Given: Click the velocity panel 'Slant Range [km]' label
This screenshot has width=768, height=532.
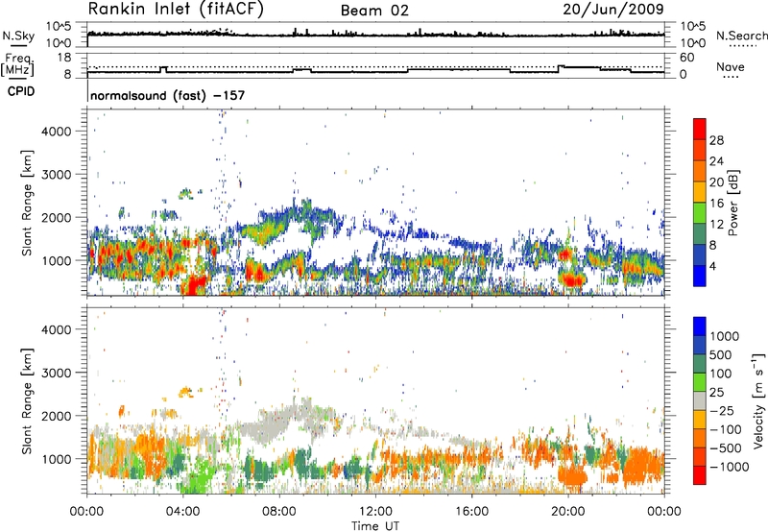Looking at the screenshot, I should [27, 400].
